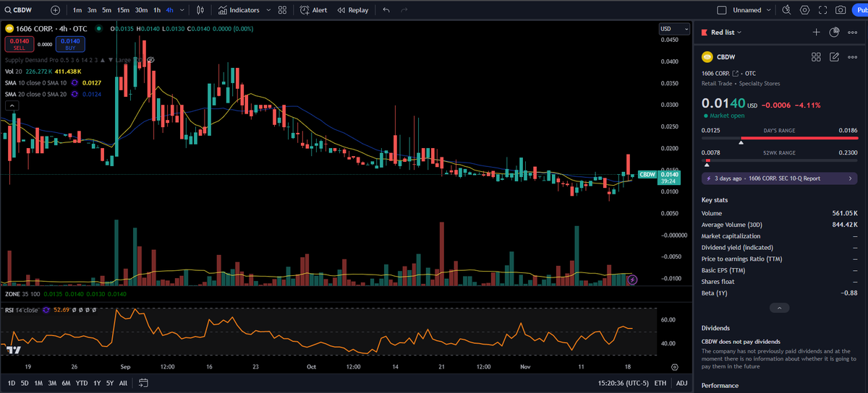Add a note for CBDW

tap(834, 57)
